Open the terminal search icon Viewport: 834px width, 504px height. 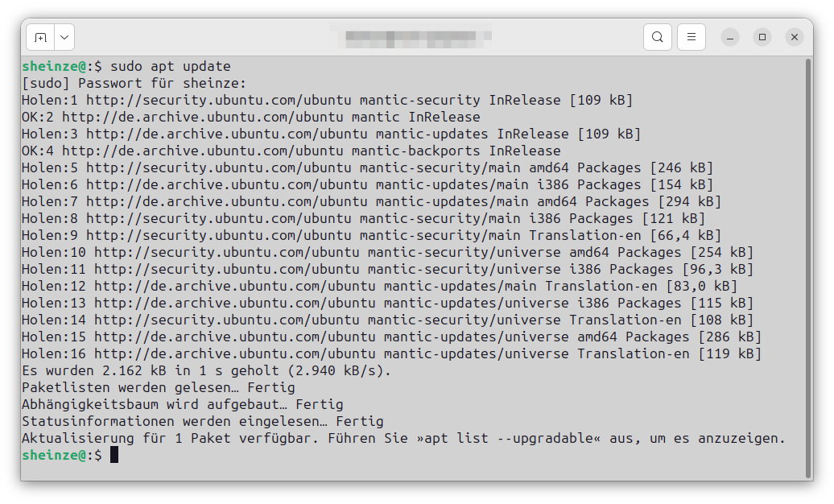657,36
